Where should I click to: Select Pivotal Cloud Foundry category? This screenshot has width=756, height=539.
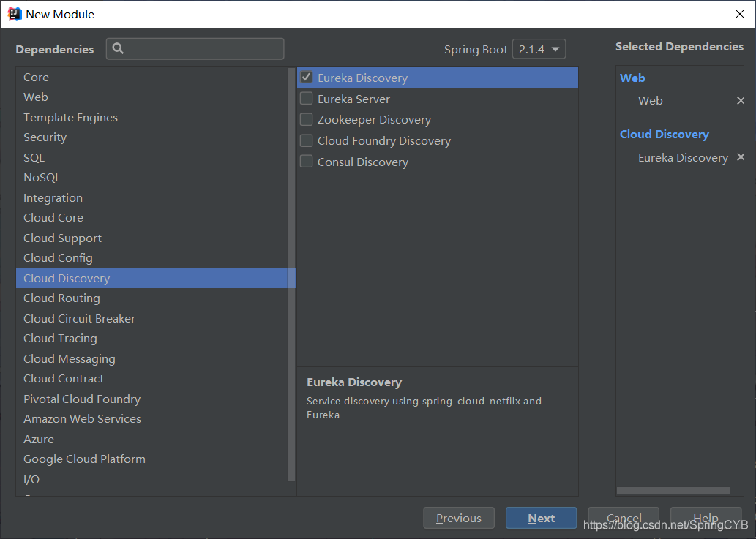pyautogui.click(x=151, y=399)
